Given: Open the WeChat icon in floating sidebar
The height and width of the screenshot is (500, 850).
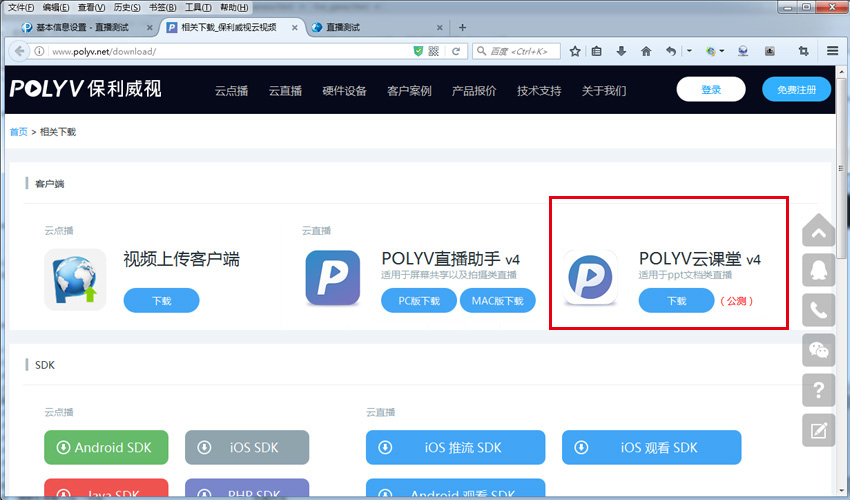Looking at the screenshot, I should 819,350.
